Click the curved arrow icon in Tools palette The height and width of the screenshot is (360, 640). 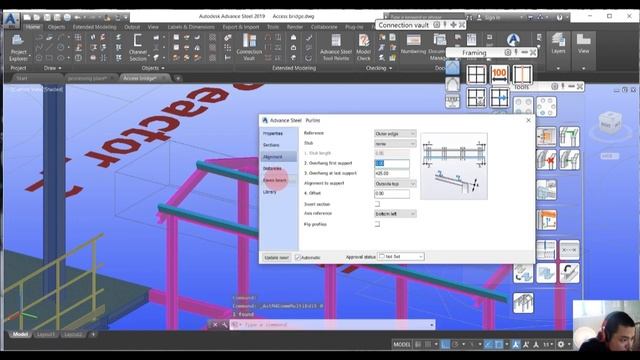point(569,273)
